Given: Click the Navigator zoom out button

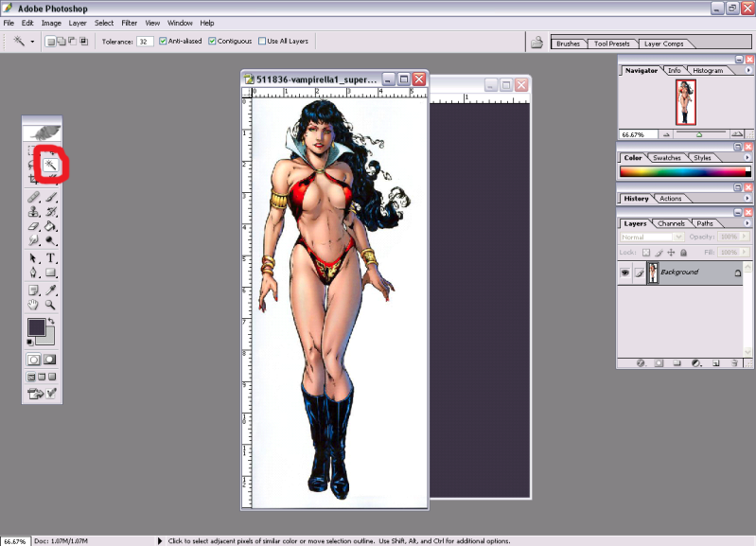Looking at the screenshot, I should pyautogui.click(x=666, y=134).
